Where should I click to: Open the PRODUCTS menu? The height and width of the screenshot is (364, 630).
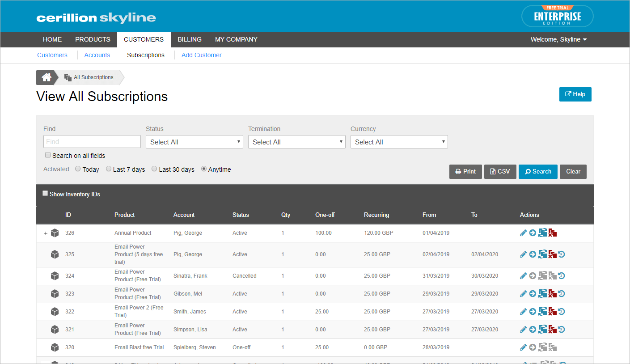pyautogui.click(x=93, y=39)
